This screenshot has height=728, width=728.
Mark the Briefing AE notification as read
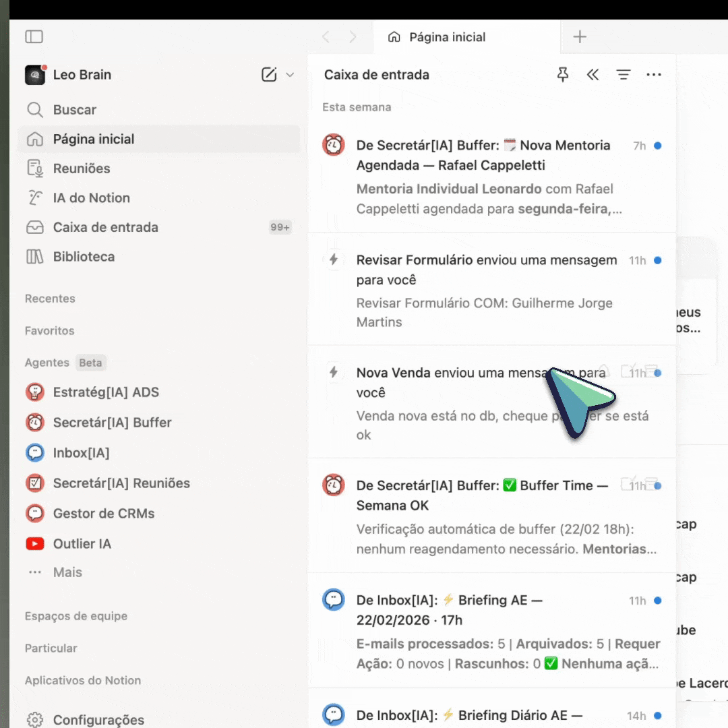click(657, 600)
